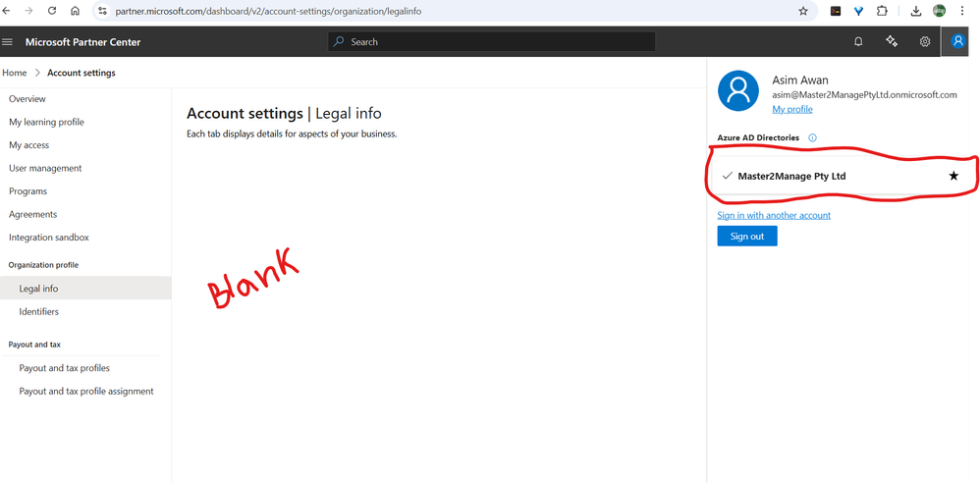Screen dimensions: 980x483
Task: Open Chrome three-dot menu
Action: coord(962,11)
